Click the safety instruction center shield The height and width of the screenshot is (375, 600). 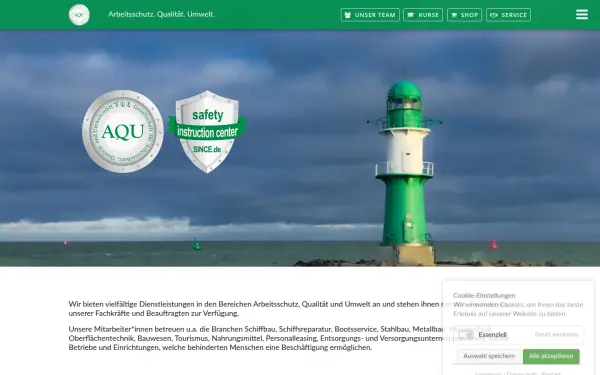(207, 132)
